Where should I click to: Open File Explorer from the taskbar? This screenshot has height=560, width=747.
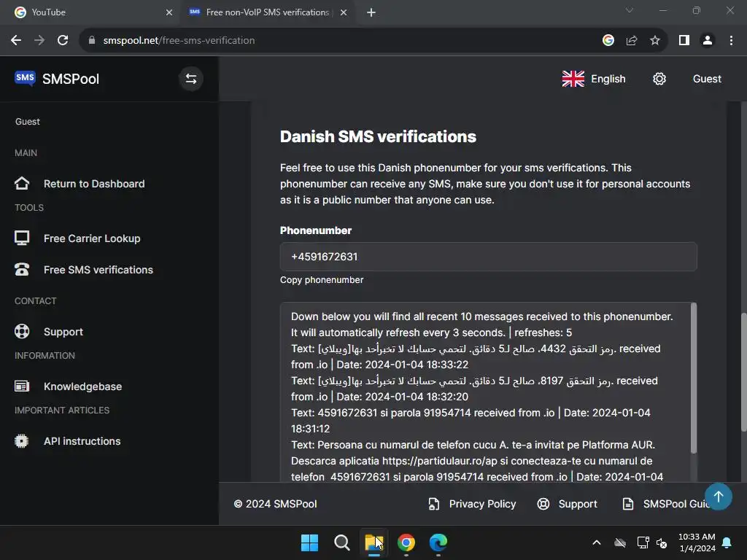point(374,542)
